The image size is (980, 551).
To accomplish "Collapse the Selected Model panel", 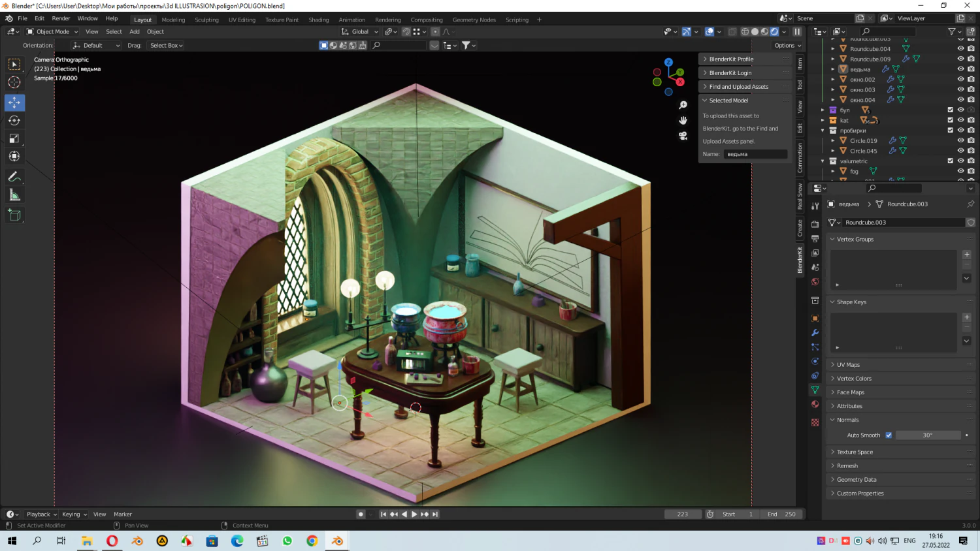I will 745,100.
